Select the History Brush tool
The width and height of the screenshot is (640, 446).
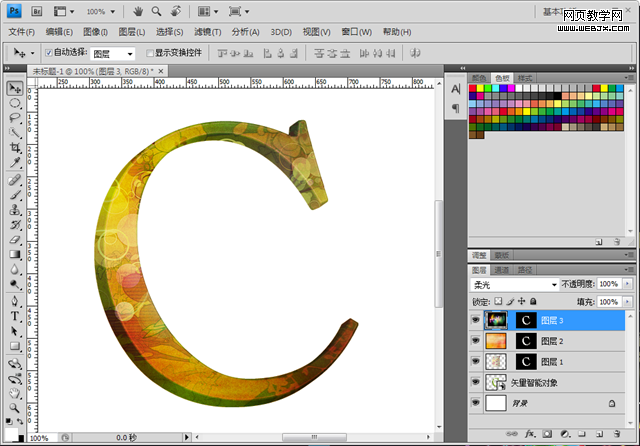click(x=15, y=225)
